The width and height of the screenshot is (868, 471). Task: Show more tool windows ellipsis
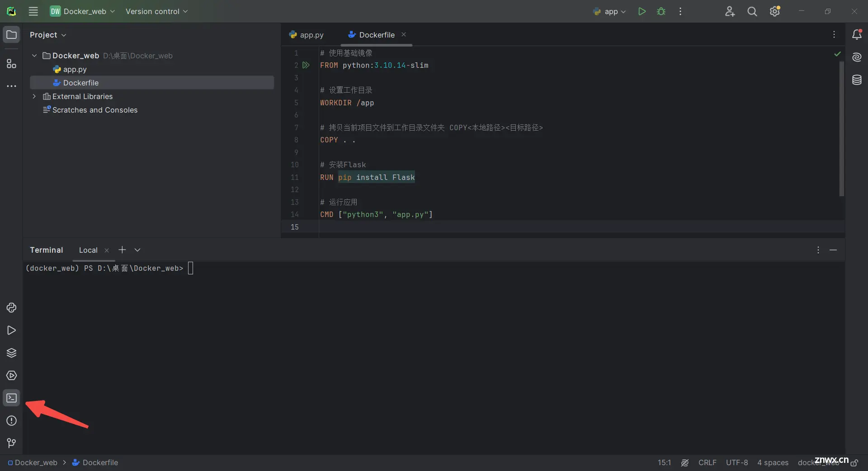click(12, 86)
